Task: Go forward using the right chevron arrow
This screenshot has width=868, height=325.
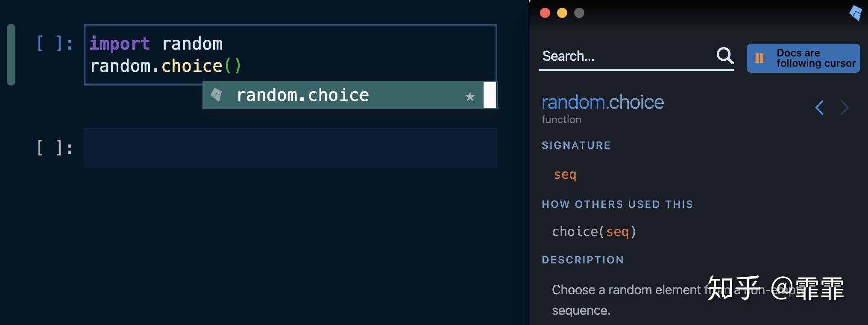Action: pyautogui.click(x=845, y=107)
